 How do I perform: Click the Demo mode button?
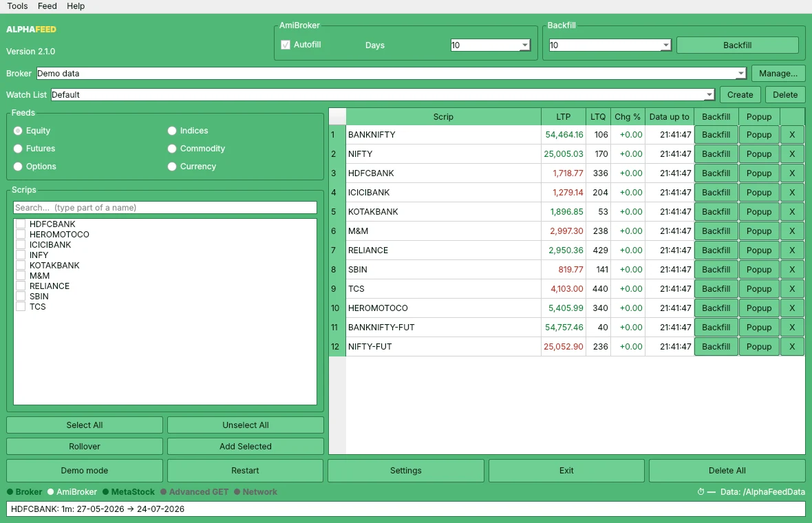pos(85,471)
